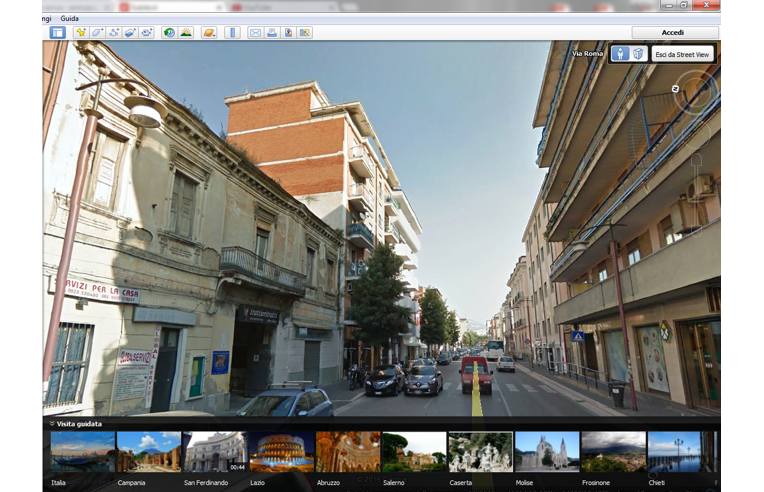Collapse the Visita guidata panel
The height and width of the screenshot is (492, 764).
tap(51, 424)
